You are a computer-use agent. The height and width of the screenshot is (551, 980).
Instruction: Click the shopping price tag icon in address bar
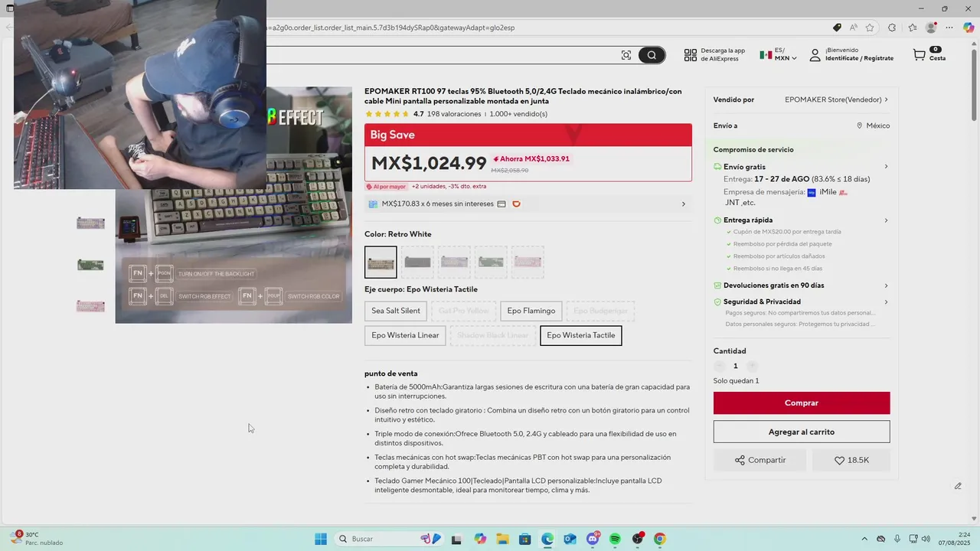click(x=837, y=28)
